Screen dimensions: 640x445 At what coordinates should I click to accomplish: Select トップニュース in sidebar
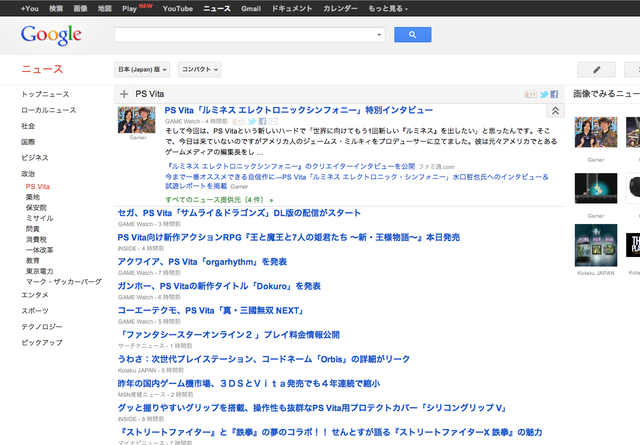pyautogui.click(x=45, y=94)
